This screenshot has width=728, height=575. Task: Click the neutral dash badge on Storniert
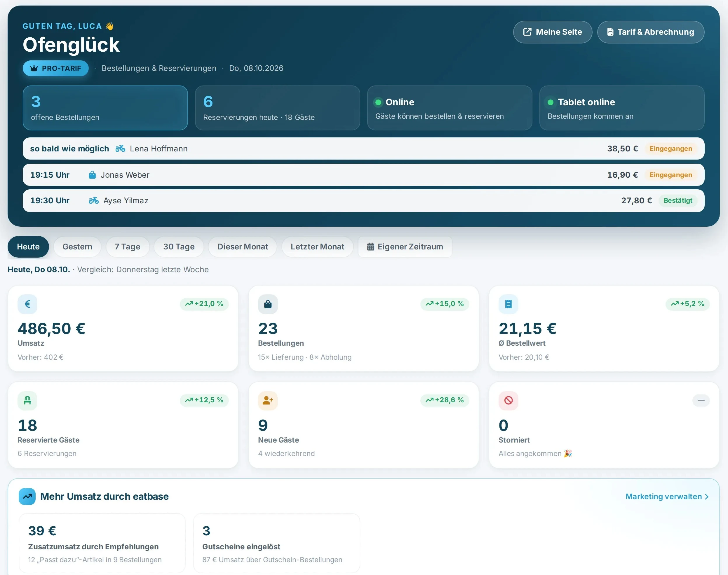coord(701,400)
